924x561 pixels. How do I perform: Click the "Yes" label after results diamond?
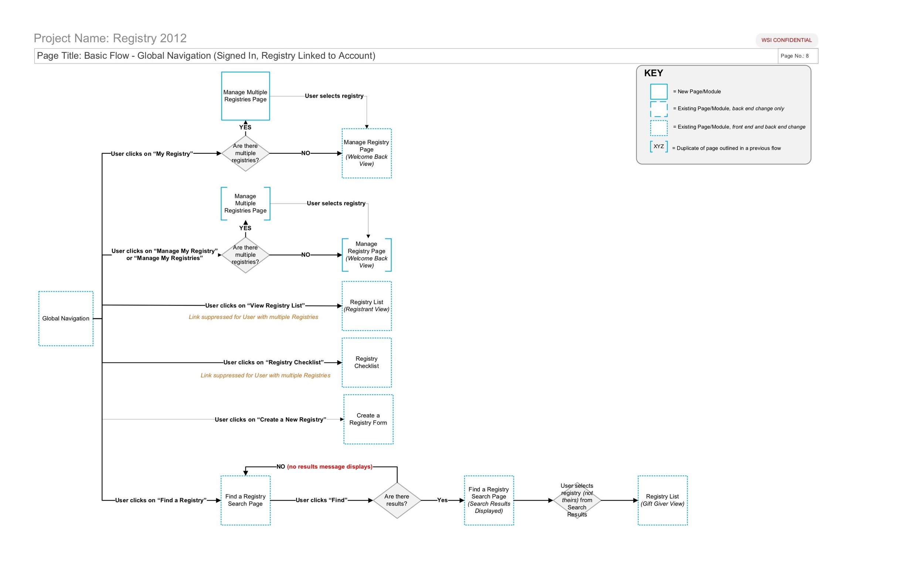442,500
